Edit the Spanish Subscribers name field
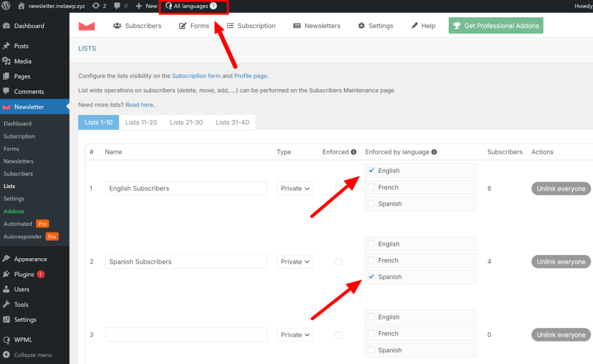This screenshot has height=364, width=593. [x=186, y=262]
